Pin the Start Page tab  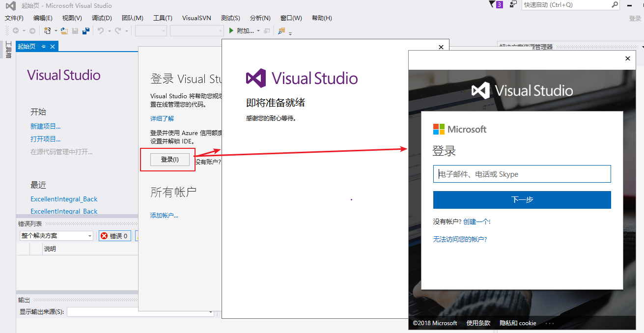tap(43, 46)
